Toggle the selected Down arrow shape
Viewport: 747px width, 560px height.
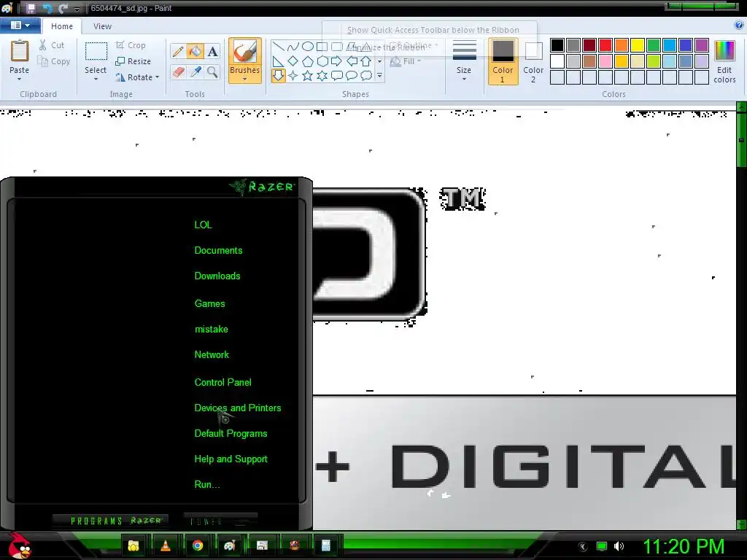click(278, 75)
